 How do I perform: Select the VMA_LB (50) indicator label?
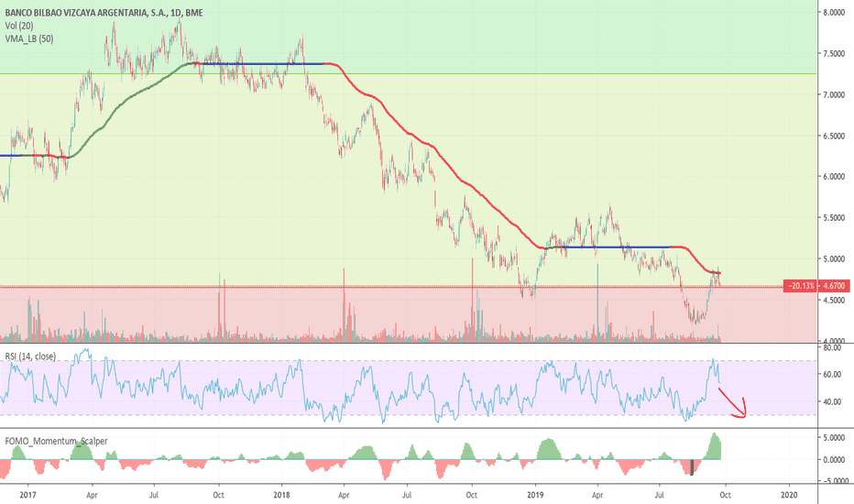[29, 38]
